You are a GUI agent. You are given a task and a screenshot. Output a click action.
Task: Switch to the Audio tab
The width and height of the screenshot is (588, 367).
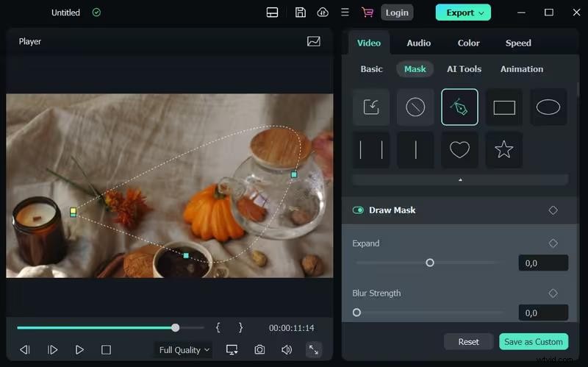(418, 43)
